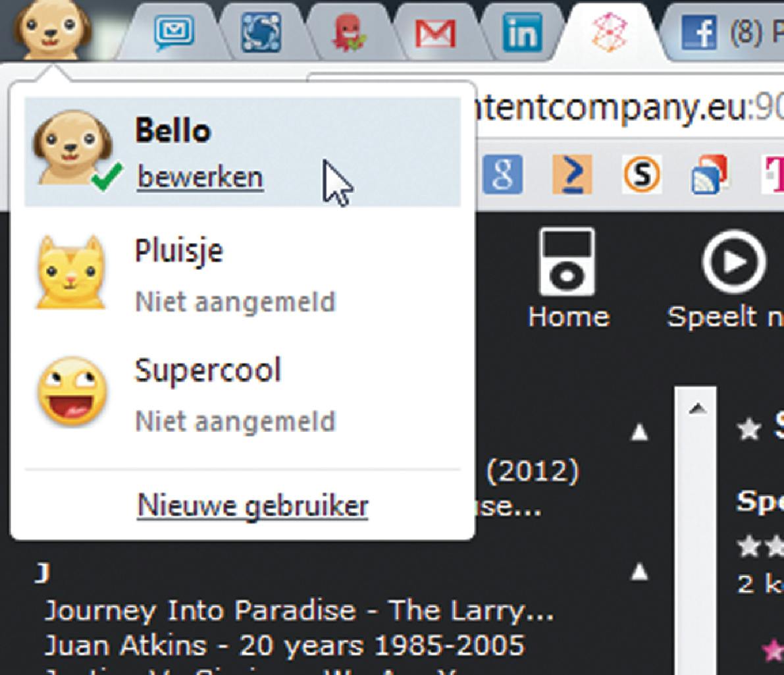Click the bewerken link under Bello
The image size is (784, 675).
click(200, 177)
